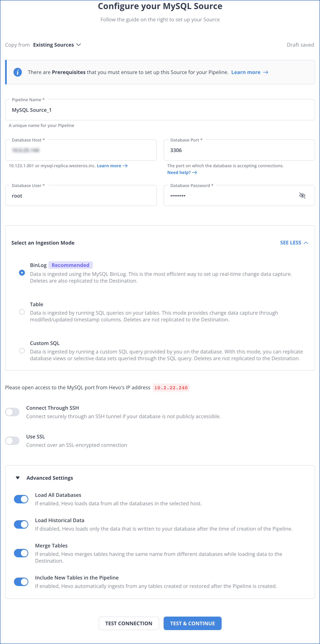Click the TEST CONNECTION button
The width and height of the screenshot is (320, 644).
pos(129,623)
